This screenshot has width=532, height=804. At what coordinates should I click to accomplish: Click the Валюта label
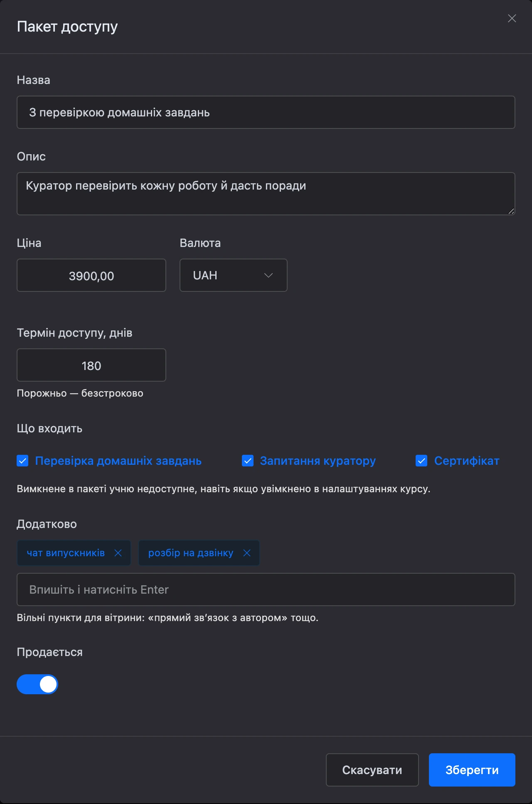(x=200, y=243)
